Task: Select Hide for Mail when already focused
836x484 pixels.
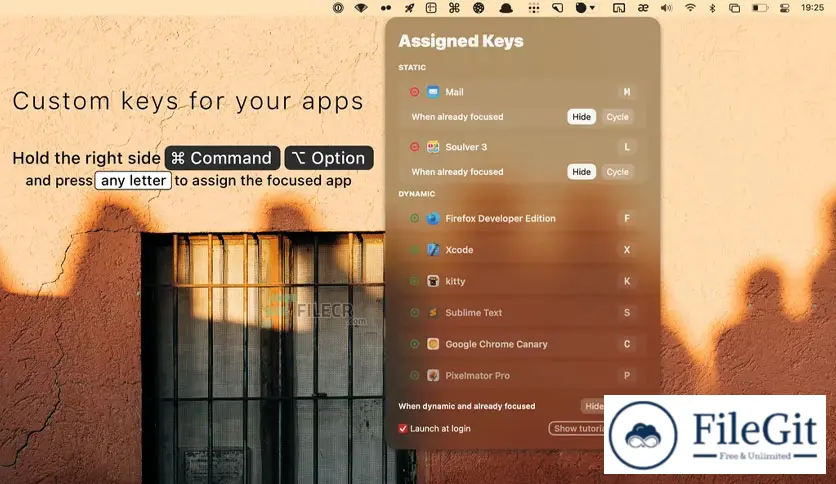Action: point(581,117)
